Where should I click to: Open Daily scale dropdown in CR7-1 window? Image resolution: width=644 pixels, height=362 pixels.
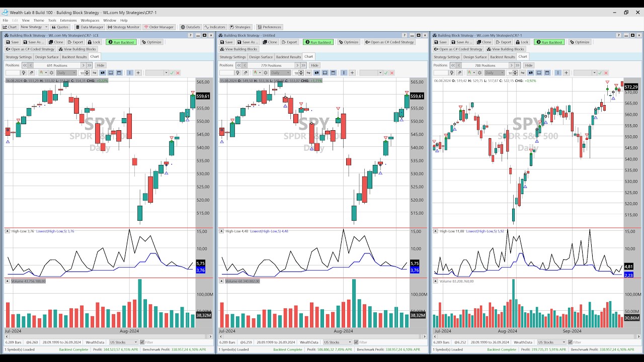(495, 73)
